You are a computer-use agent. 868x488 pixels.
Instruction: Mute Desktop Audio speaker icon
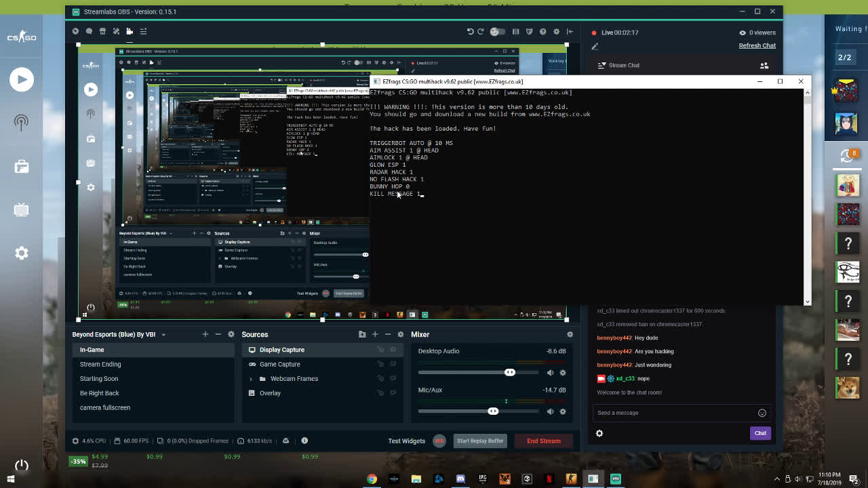[x=550, y=372]
